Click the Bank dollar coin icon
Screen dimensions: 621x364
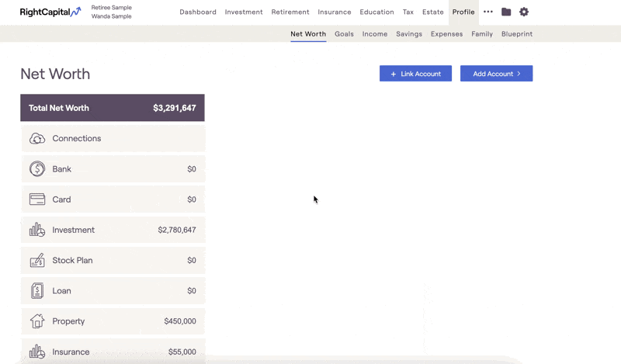37,169
